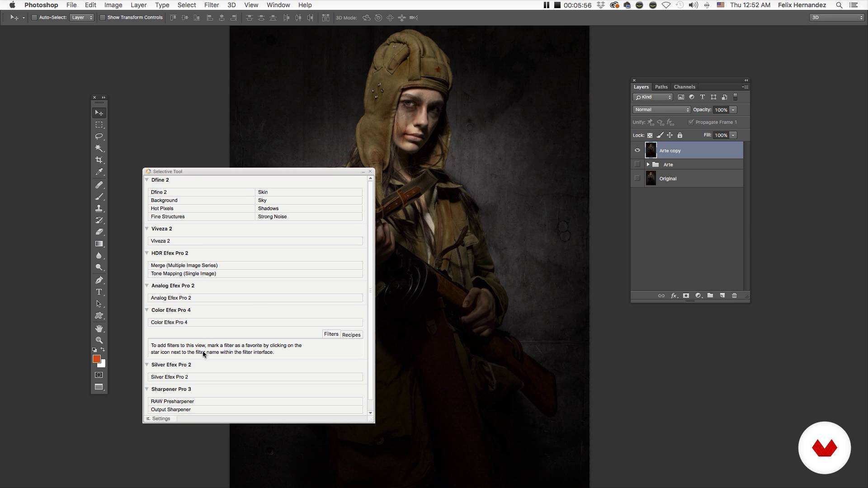
Task: Launch Color Efex Pro 4 button
Action: pos(255,322)
